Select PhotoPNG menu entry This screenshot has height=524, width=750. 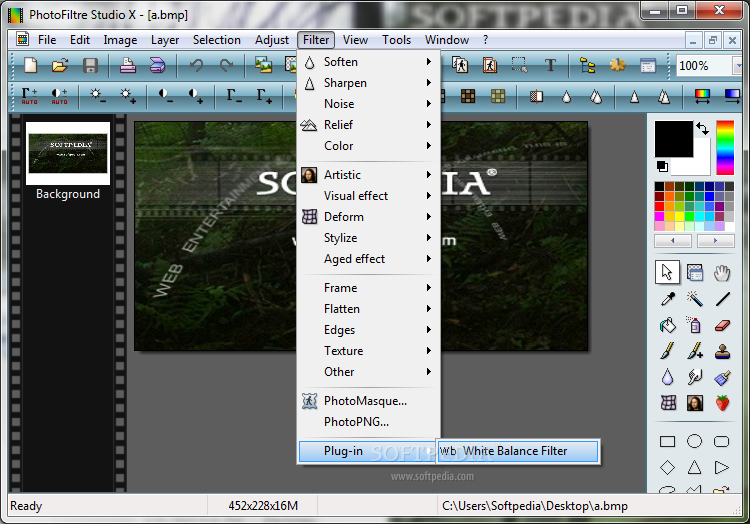coord(369,422)
